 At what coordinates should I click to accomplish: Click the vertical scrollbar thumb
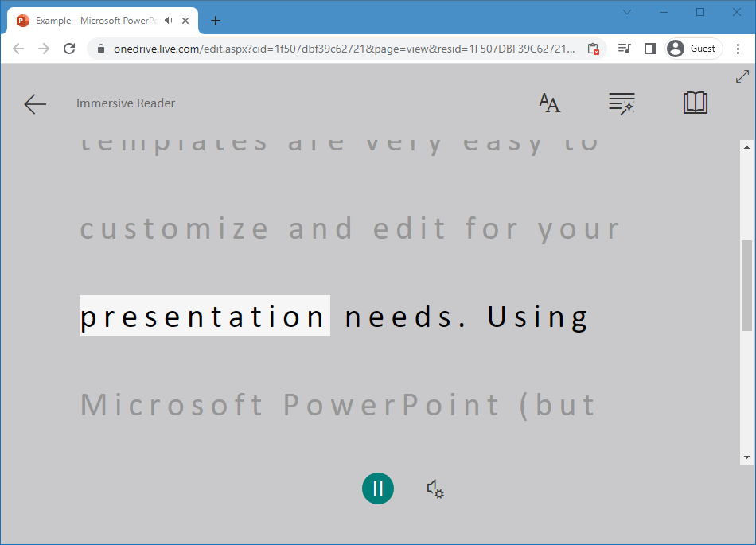746,285
